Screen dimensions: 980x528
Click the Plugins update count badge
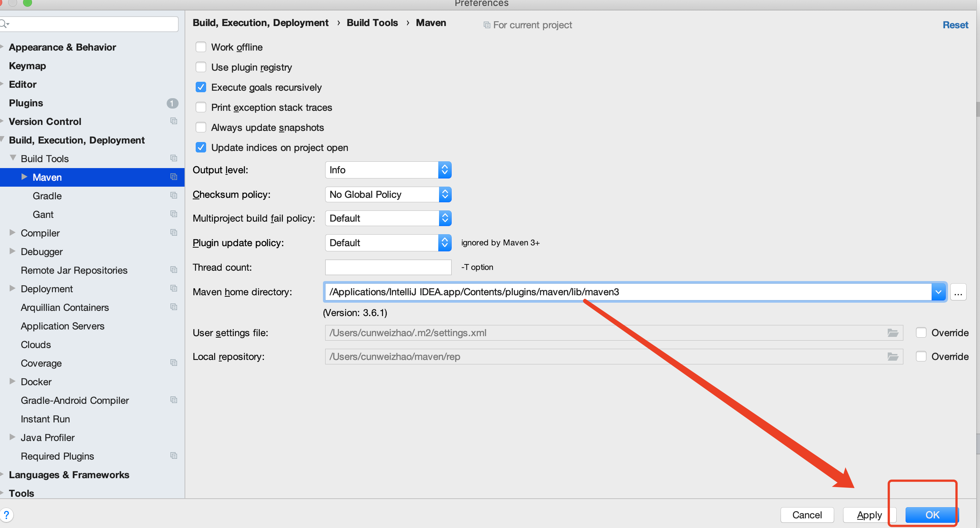(172, 103)
